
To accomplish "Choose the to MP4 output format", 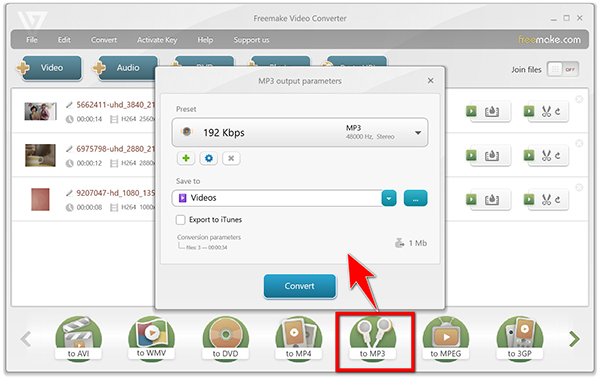I will point(298,338).
